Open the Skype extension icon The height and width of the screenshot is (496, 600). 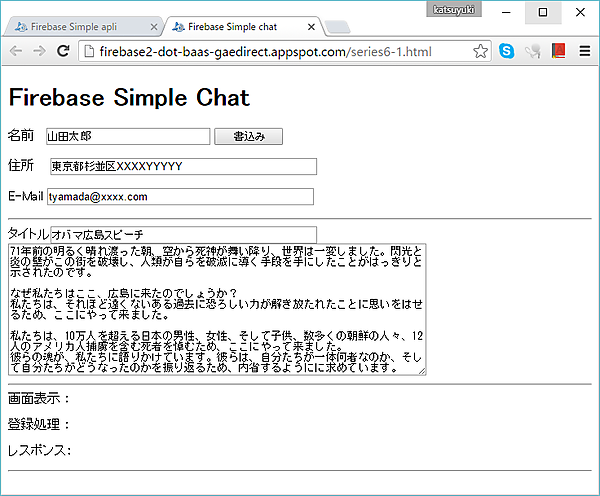click(x=507, y=51)
